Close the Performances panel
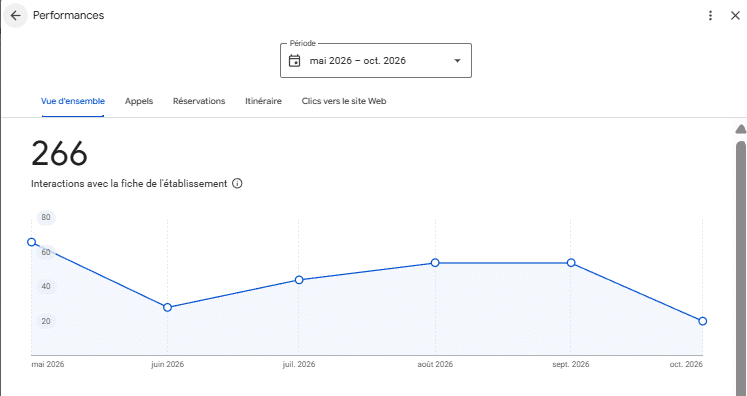The width and height of the screenshot is (747, 396). [735, 16]
